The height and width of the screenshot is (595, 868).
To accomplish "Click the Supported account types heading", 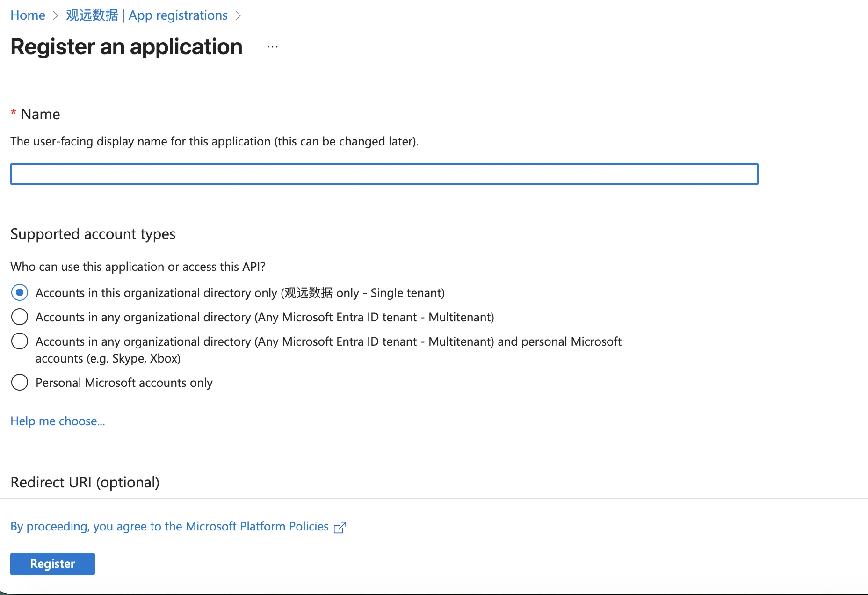I will (x=93, y=234).
